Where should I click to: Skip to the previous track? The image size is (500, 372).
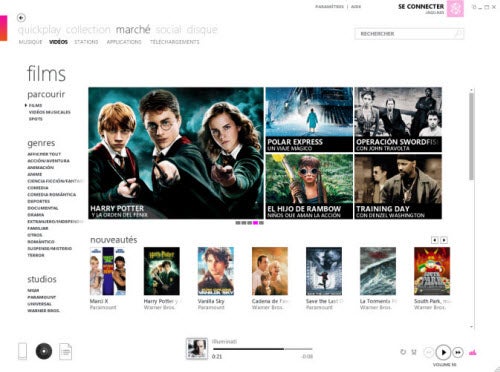pyautogui.click(x=429, y=352)
